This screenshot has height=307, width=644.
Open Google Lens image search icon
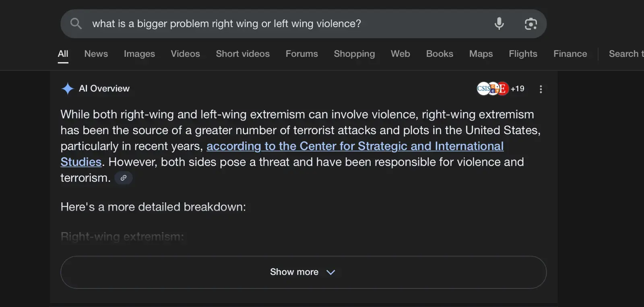[530, 24]
